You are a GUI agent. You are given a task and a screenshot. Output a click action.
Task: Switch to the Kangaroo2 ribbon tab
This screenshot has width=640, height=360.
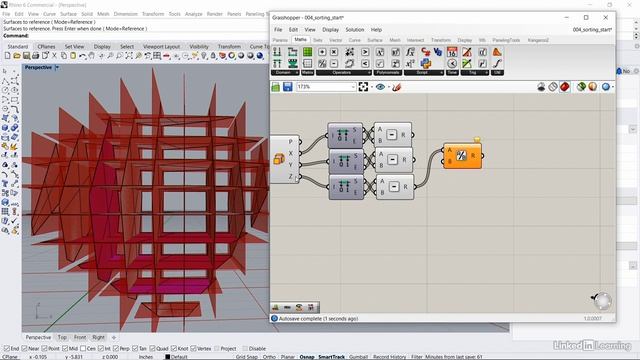pos(538,40)
